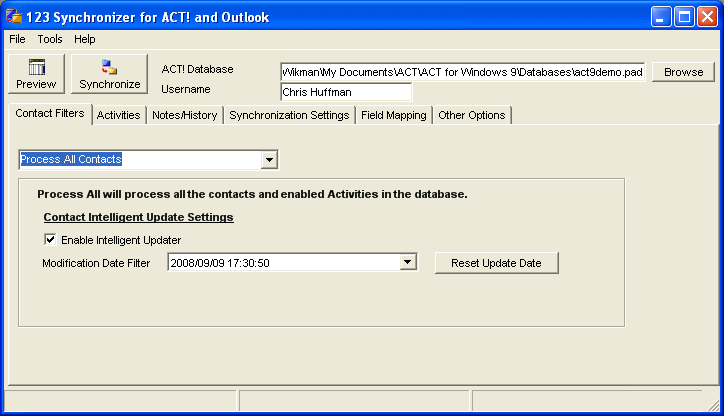Maximize the 123 Synchronizer window
This screenshot has height=416, width=724.
684,17
